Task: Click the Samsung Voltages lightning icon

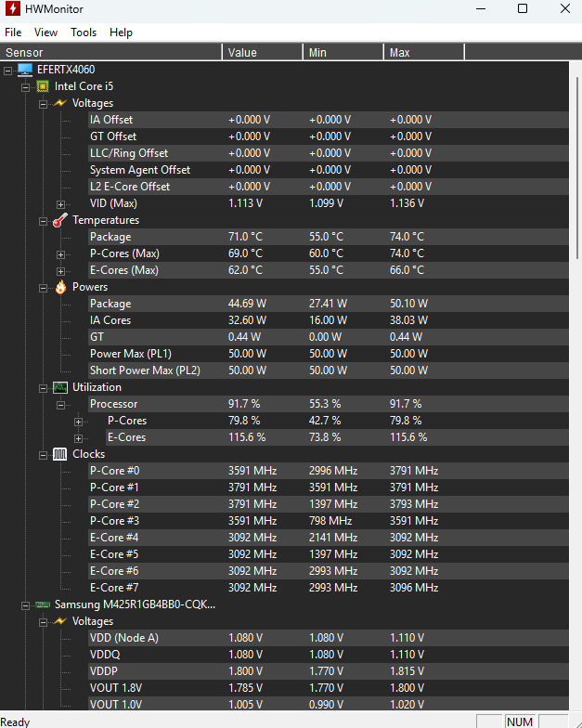Action: click(60, 620)
